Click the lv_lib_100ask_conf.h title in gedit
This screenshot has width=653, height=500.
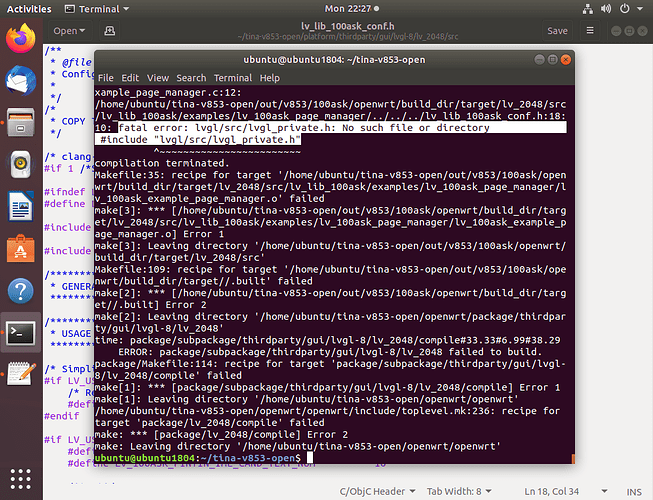347,26
